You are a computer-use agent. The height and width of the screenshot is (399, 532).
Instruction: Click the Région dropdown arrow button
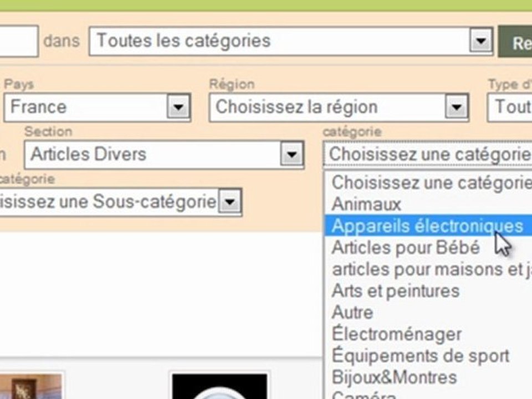point(457,107)
